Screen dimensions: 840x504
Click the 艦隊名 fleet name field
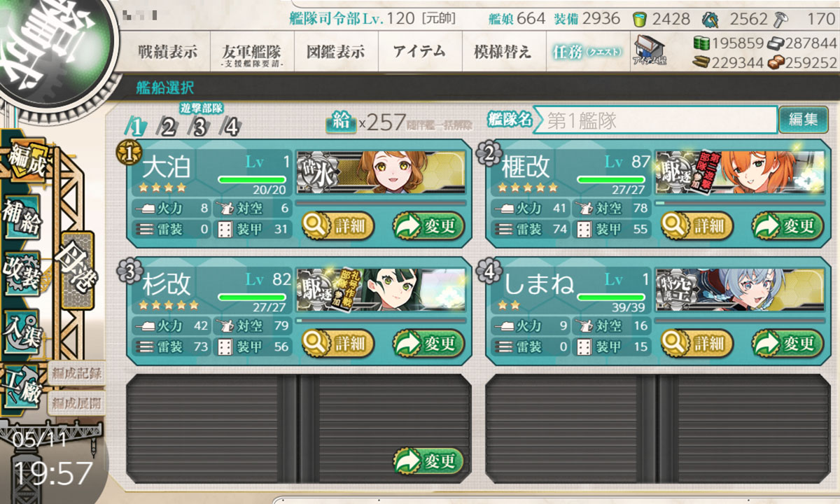656,120
